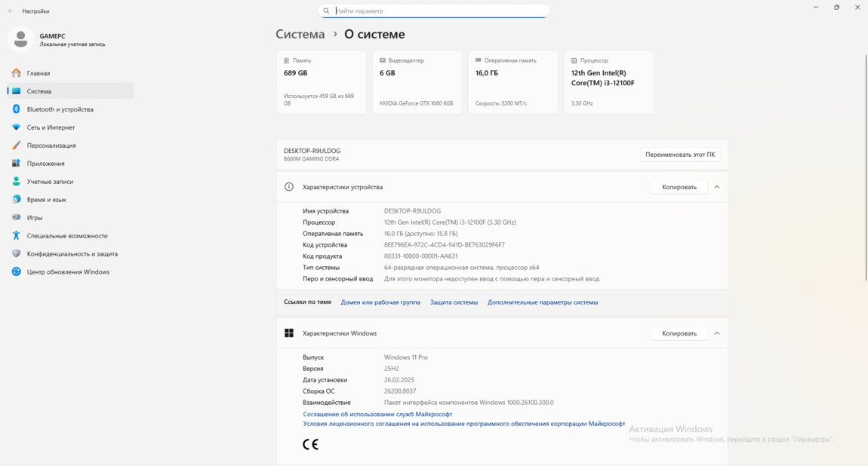Open Bluetooth и устройства via its icon

pyautogui.click(x=16, y=109)
